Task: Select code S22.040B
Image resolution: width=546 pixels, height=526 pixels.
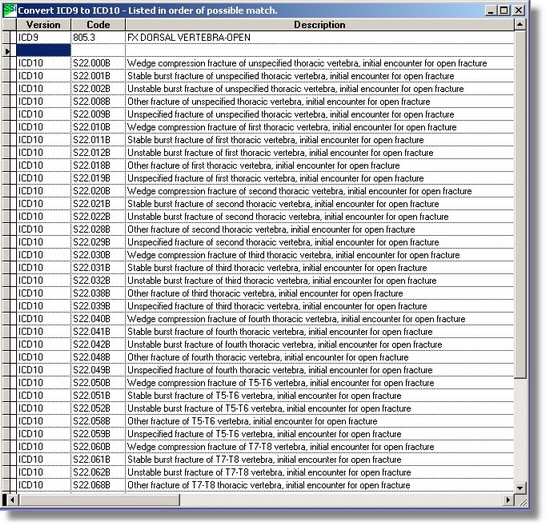Action: pyautogui.click(x=98, y=319)
